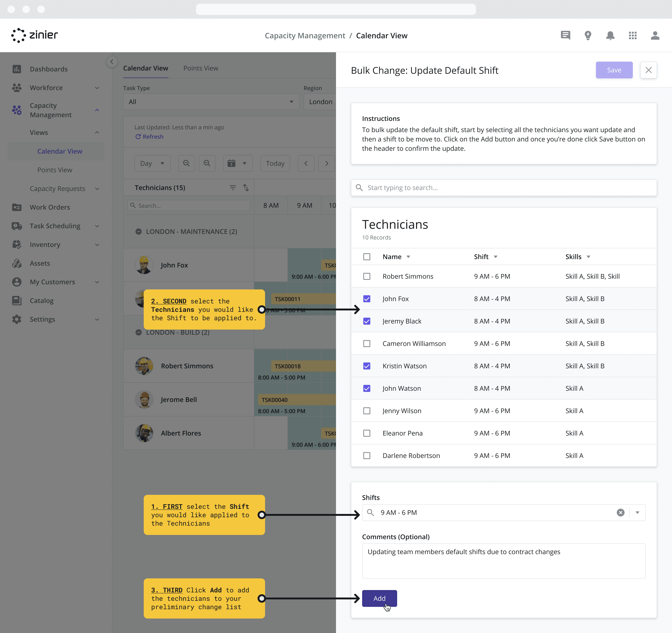Uncheck the John Watson checkbox
The image size is (672, 633).
[x=367, y=388]
